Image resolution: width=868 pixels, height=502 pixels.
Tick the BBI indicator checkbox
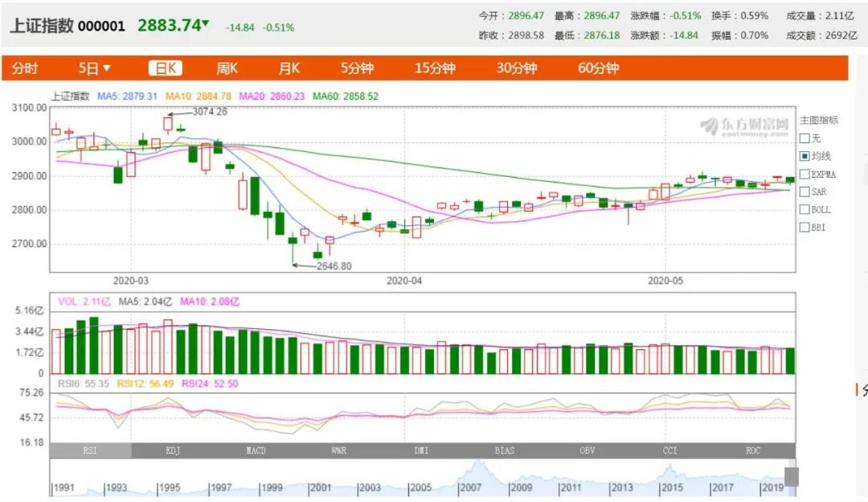pyautogui.click(x=805, y=227)
